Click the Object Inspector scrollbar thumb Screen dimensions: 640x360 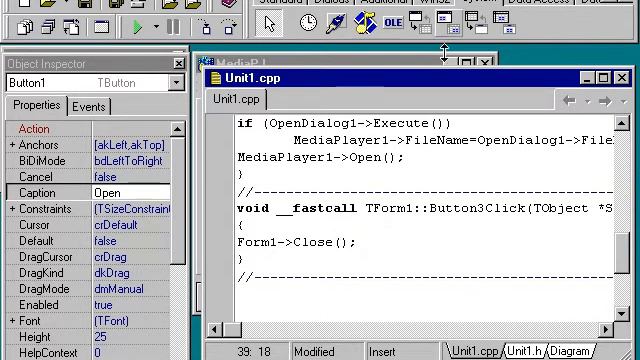tap(178, 202)
